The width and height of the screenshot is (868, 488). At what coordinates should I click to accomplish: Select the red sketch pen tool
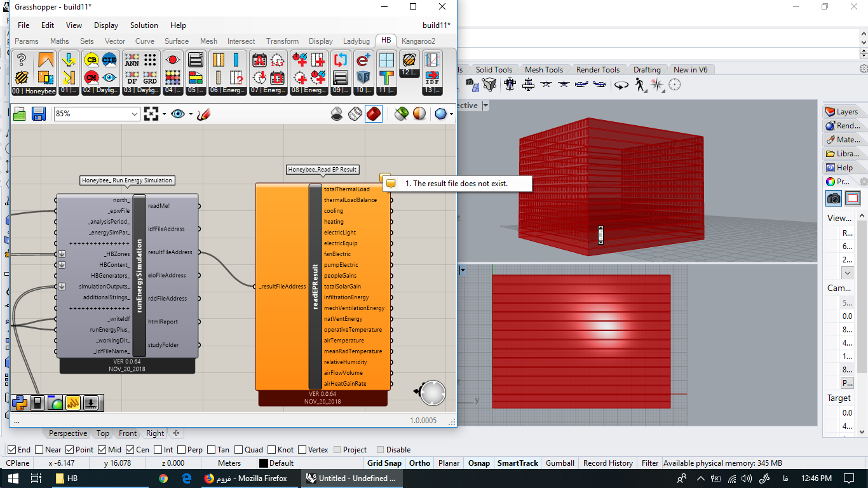(204, 114)
